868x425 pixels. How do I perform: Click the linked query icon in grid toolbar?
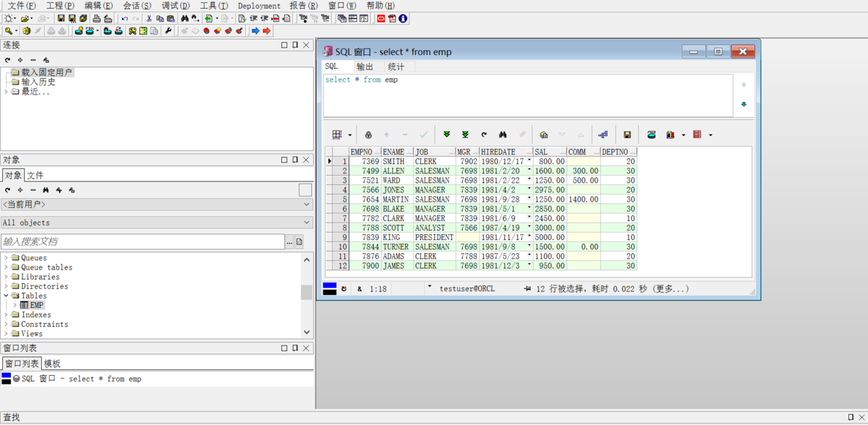coord(603,134)
